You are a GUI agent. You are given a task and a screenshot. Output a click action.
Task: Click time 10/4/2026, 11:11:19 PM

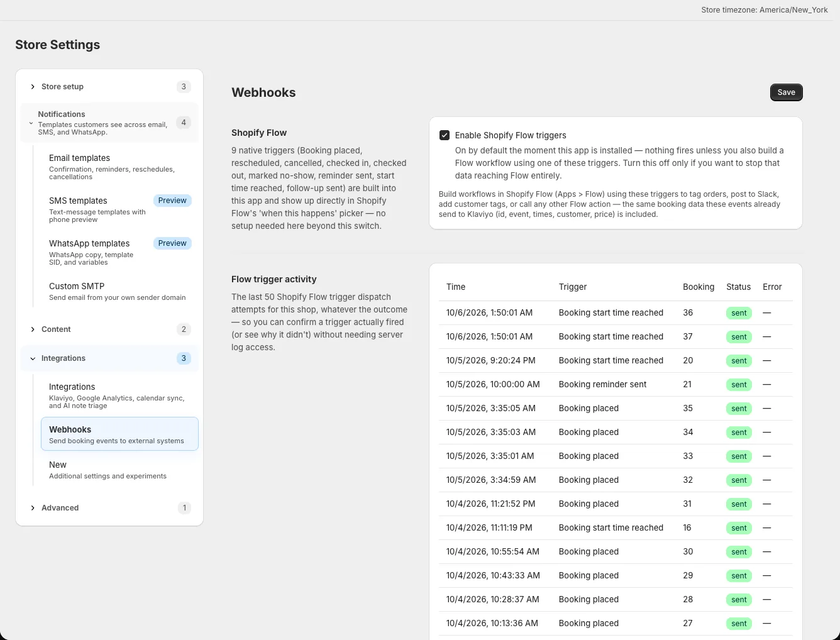[489, 527]
